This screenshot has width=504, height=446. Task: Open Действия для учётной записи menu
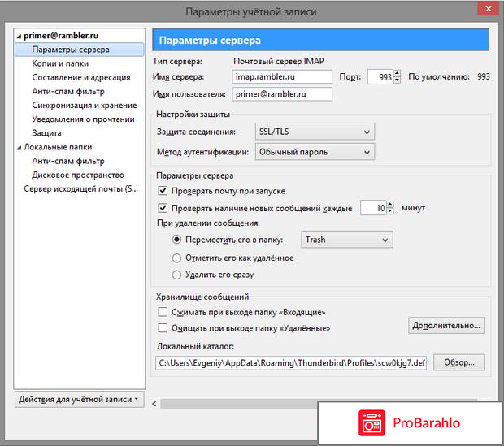[79, 399]
